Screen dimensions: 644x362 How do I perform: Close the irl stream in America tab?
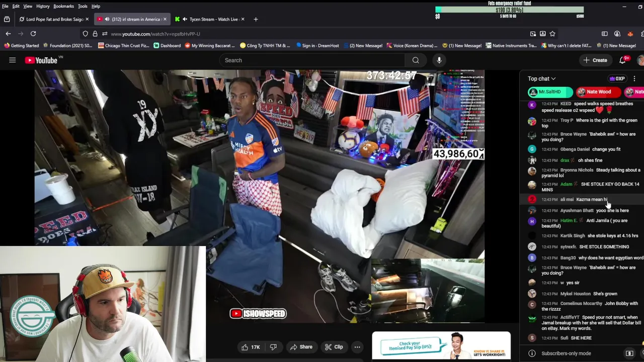[x=165, y=19]
